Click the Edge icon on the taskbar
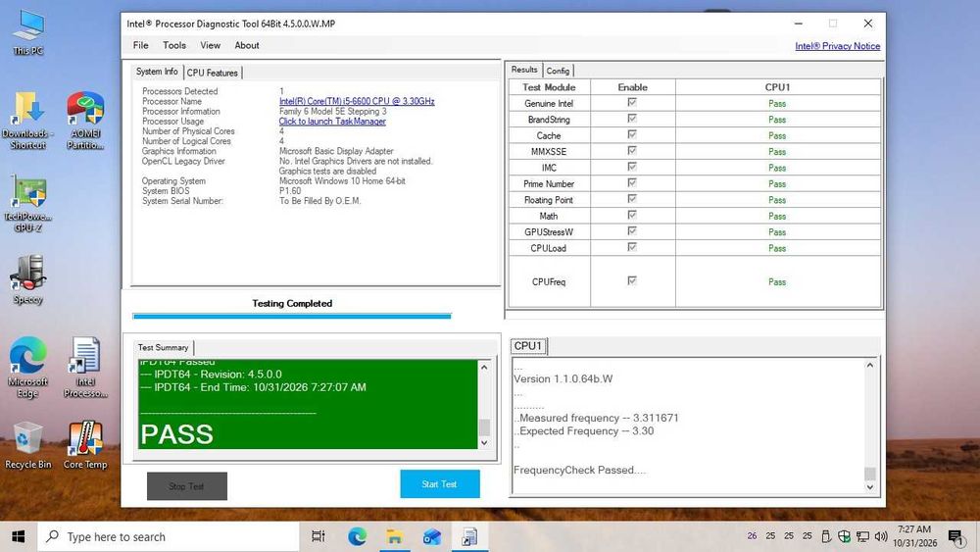This screenshot has height=552, width=980. [357, 536]
